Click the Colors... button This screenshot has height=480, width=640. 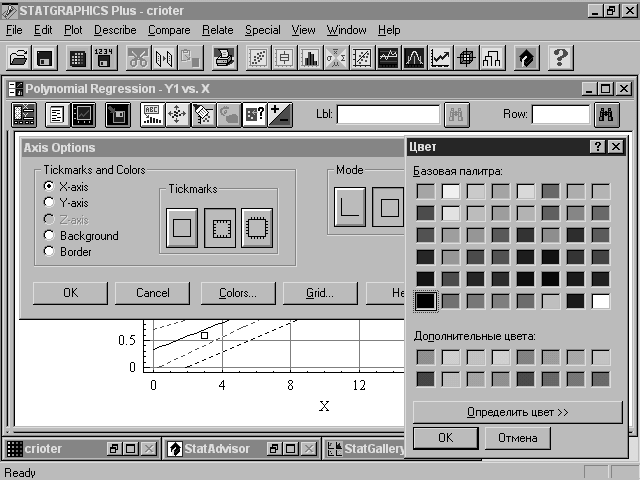[238, 293]
